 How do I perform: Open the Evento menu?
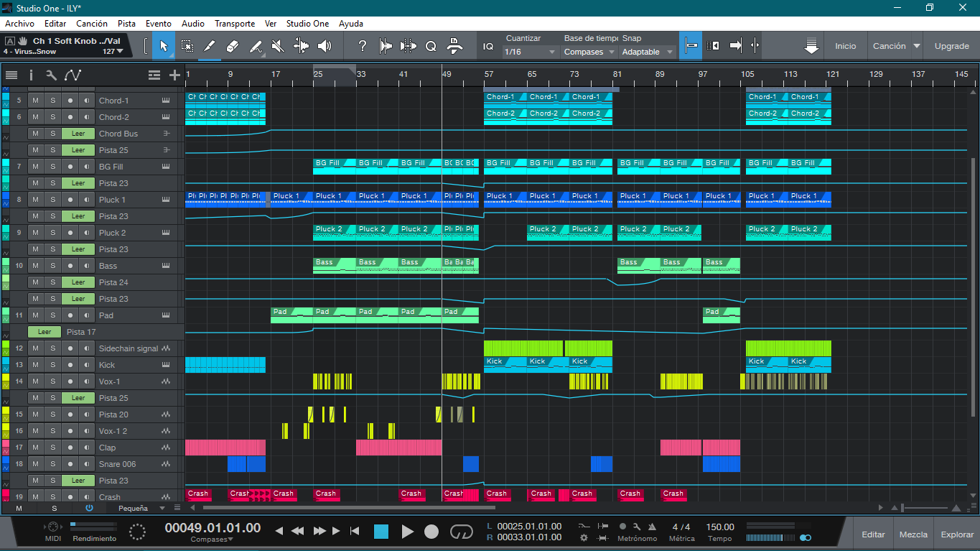(159, 24)
